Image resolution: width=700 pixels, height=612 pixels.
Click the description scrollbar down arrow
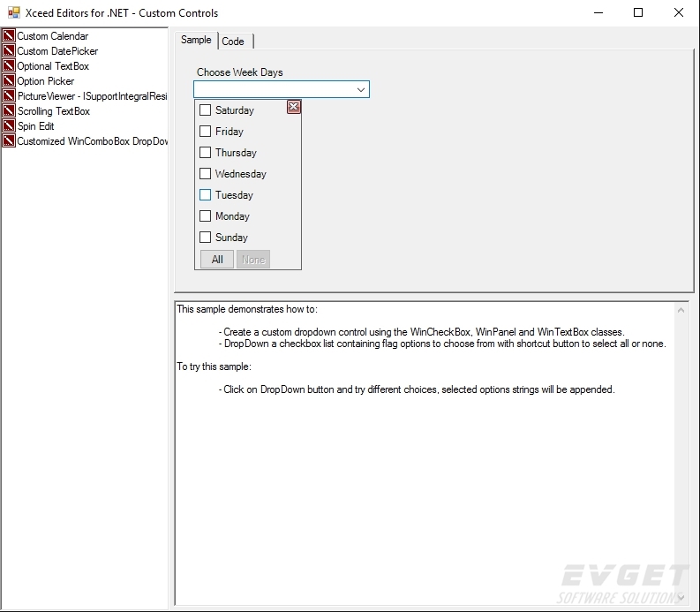(681, 597)
